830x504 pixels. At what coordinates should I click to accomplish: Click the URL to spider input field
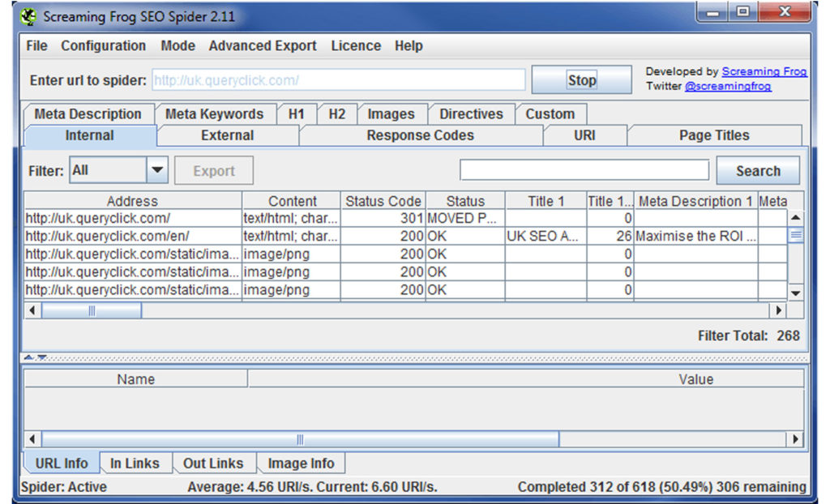click(x=338, y=80)
